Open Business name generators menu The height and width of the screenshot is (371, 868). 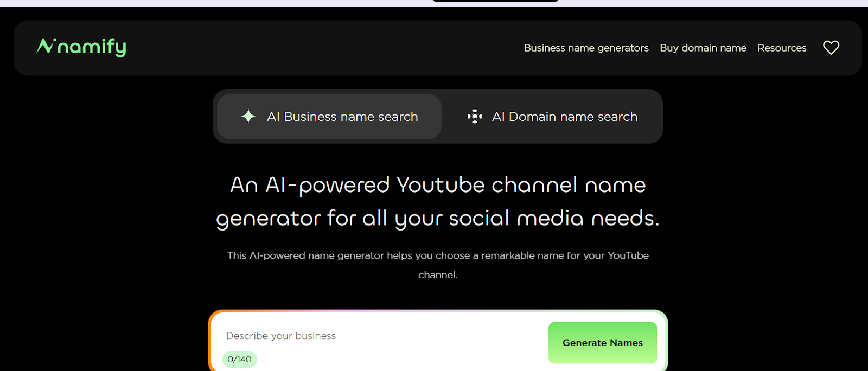[586, 48]
